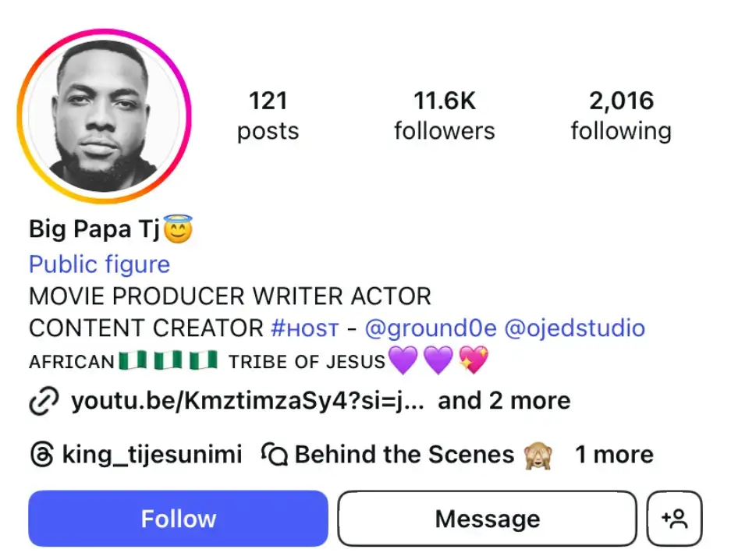
Task: Open the Threads logo icon
Action: (41, 455)
